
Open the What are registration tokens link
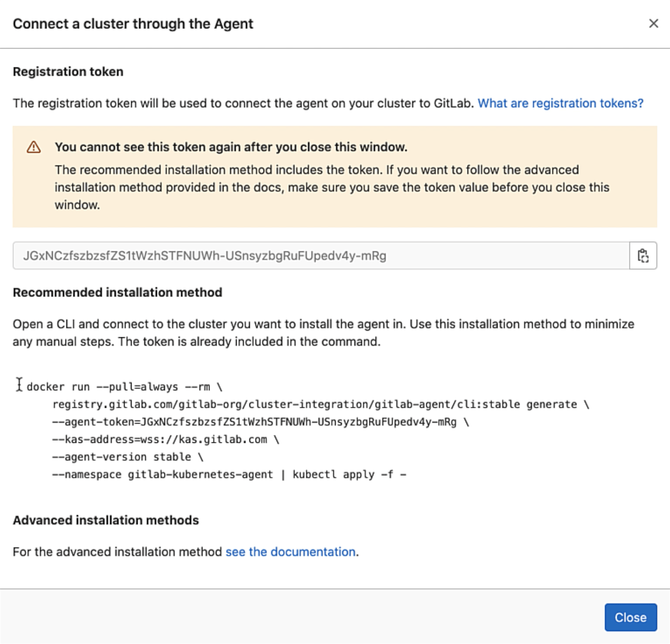pyautogui.click(x=560, y=103)
